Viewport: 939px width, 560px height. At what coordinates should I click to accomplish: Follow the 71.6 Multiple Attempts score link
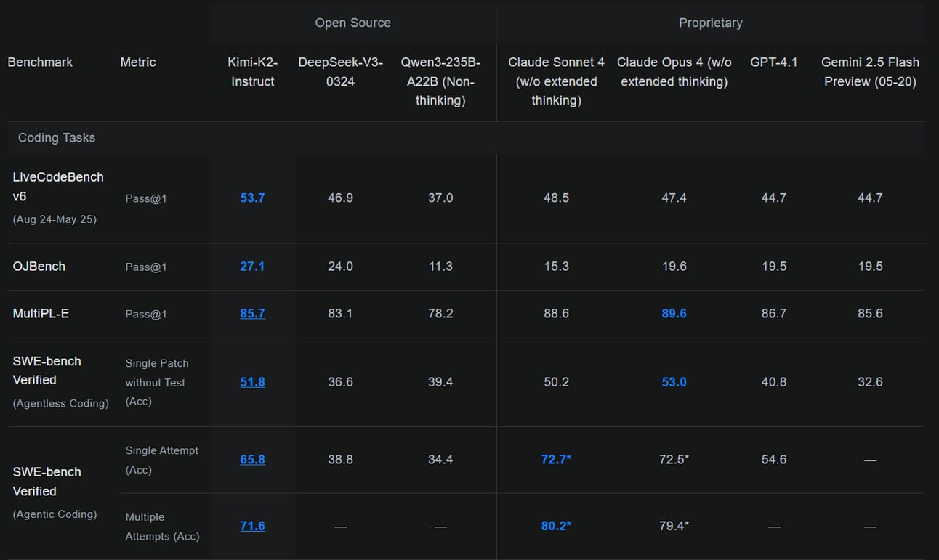252,526
